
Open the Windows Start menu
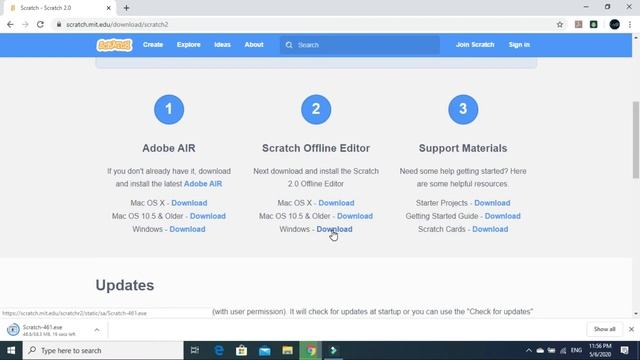coord(11,350)
